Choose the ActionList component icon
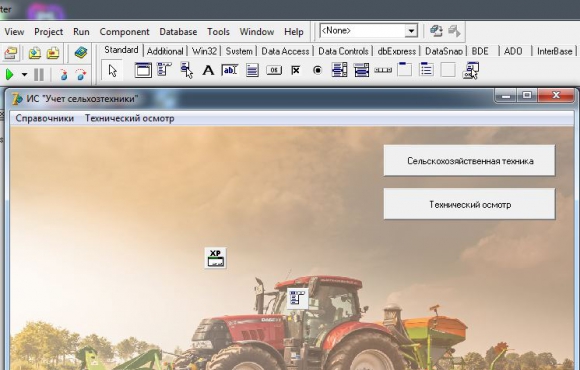 pos(471,70)
